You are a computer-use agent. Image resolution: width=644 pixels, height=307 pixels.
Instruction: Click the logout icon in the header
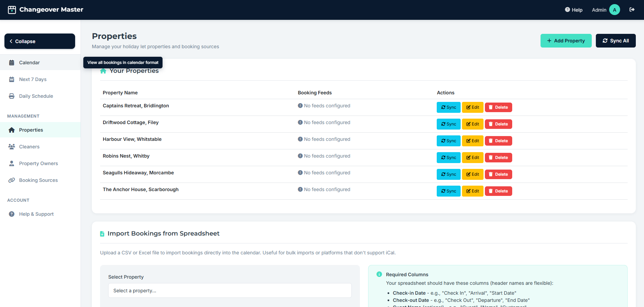[632, 10]
